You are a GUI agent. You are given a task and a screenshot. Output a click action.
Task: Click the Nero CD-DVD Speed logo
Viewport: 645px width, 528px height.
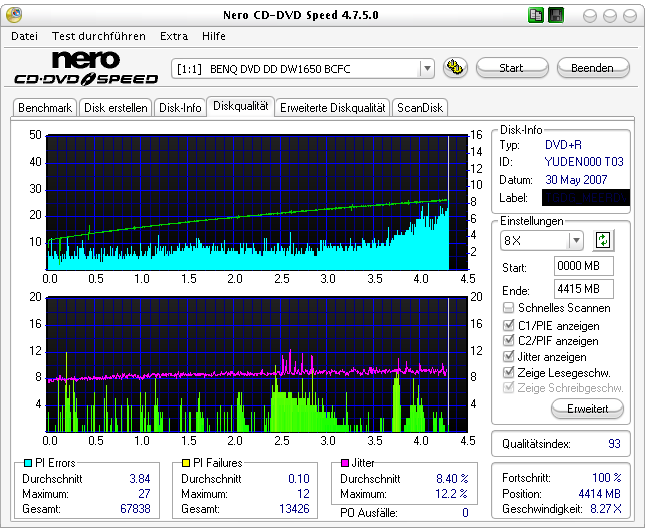(86, 68)
